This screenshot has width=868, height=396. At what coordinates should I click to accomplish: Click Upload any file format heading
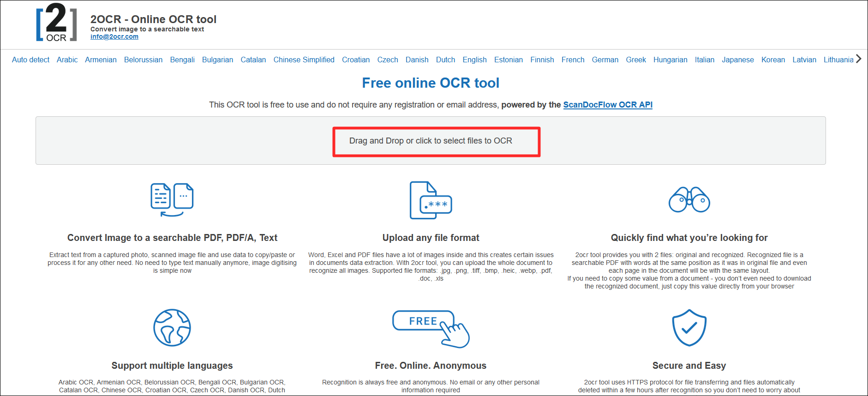click(431, 238)
